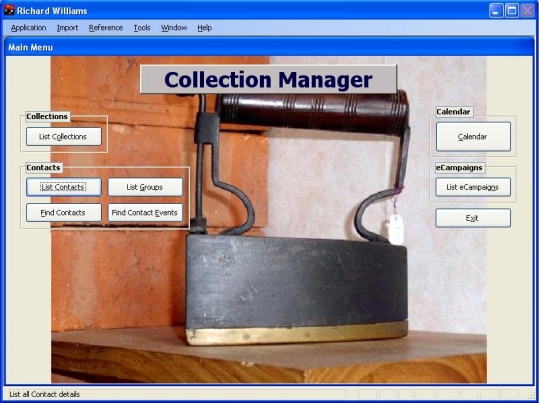Click the List Groups button
The image size is (540, 403).
pos(145,187)
